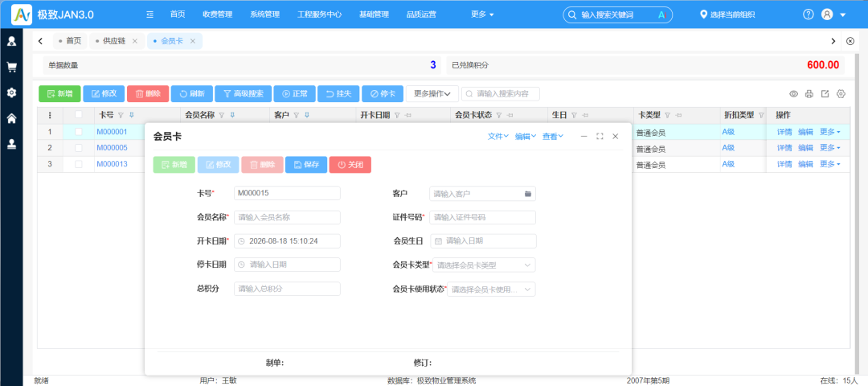This screenshot has height=386, width=868.
Task: Click the 证件号码 input field
Action: click(483, 218)
